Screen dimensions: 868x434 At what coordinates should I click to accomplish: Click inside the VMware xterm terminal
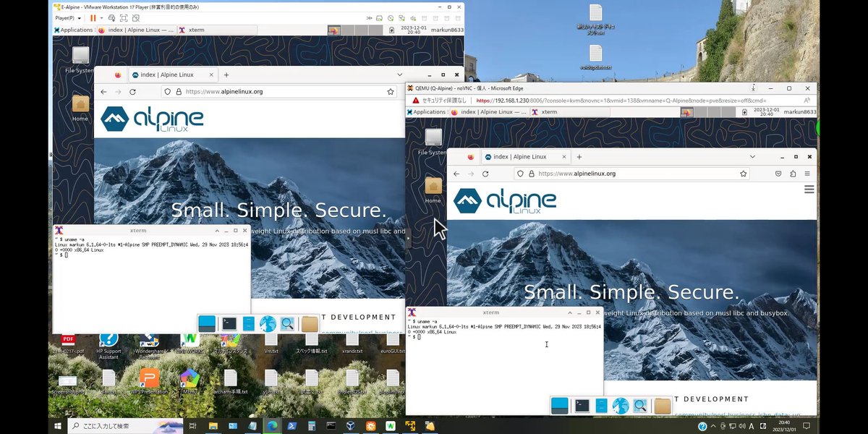[152, 284]
